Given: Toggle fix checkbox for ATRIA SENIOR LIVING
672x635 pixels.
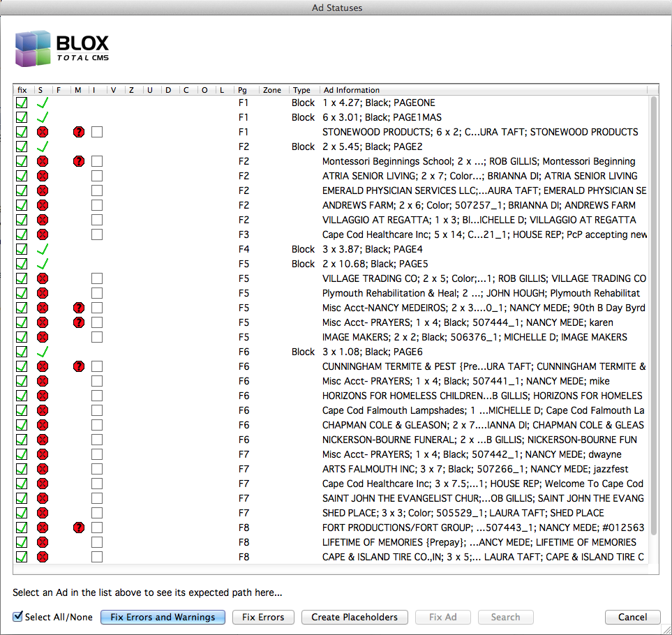Looking at the screenshot, I should 22,176.
